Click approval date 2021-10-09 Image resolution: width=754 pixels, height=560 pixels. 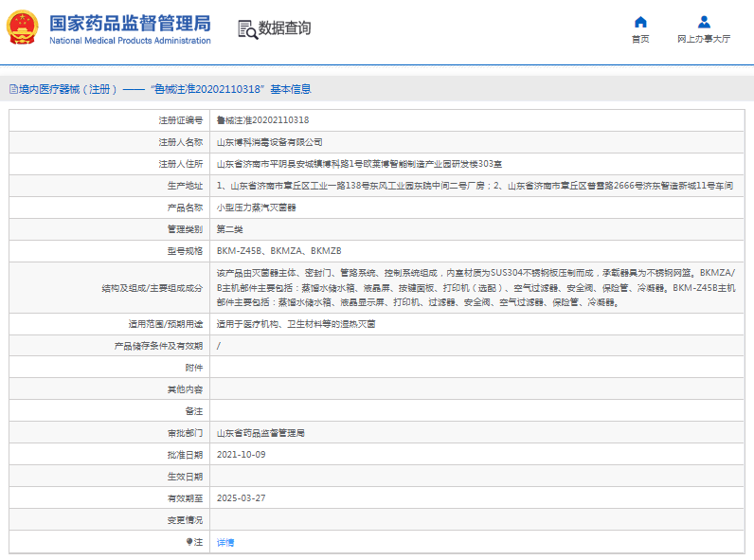(242, 455)
